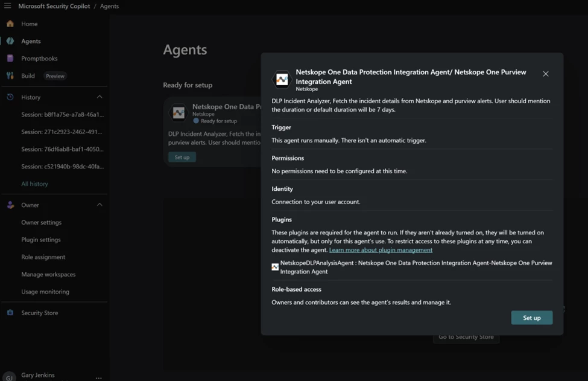Click the Netskope logo in dialog header
The height and width of the screenshot is (381, 588).
(x=282, y=79)
